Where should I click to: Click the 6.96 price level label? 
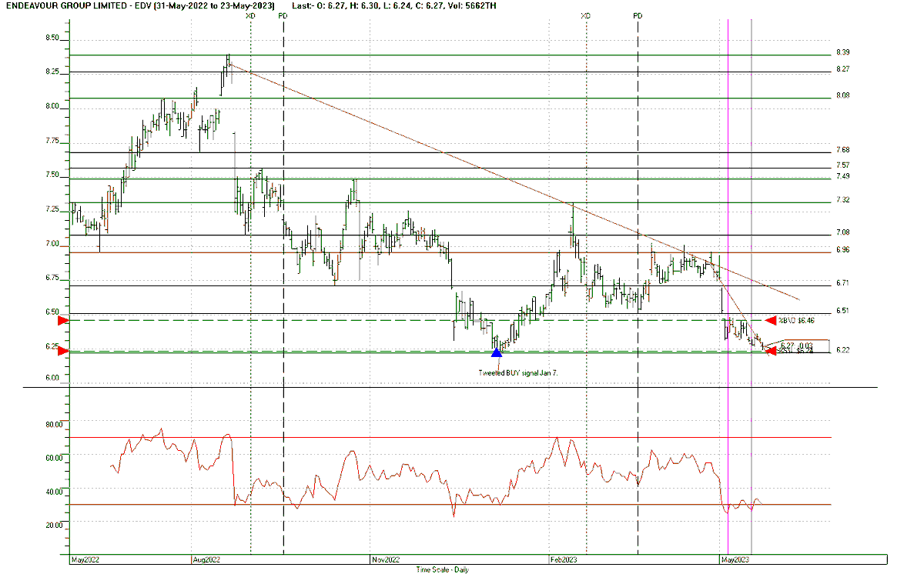point(842,249)
